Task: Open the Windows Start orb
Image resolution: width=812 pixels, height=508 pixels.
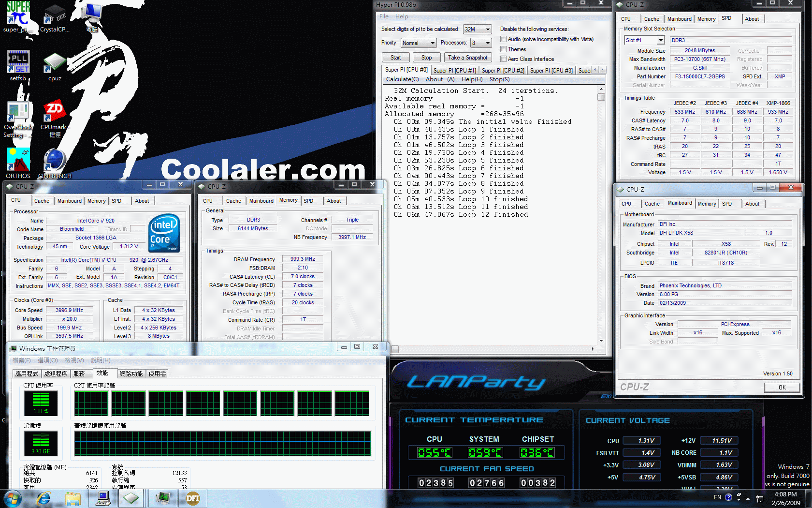Action: coord(13,498)
